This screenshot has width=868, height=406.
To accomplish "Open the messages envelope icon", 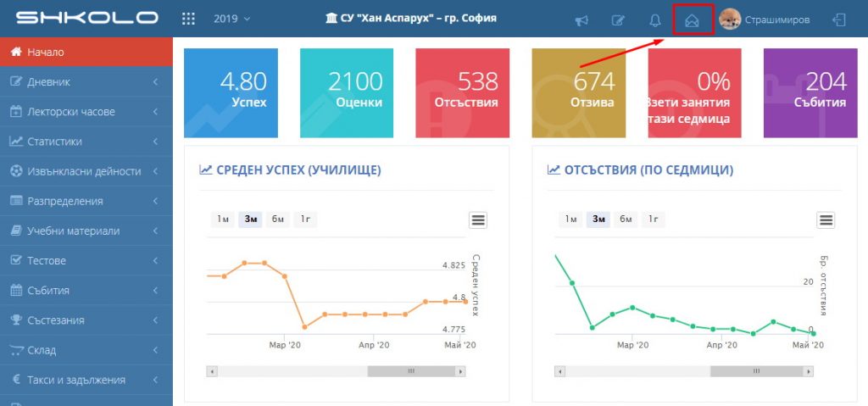I will click(692, 19).
